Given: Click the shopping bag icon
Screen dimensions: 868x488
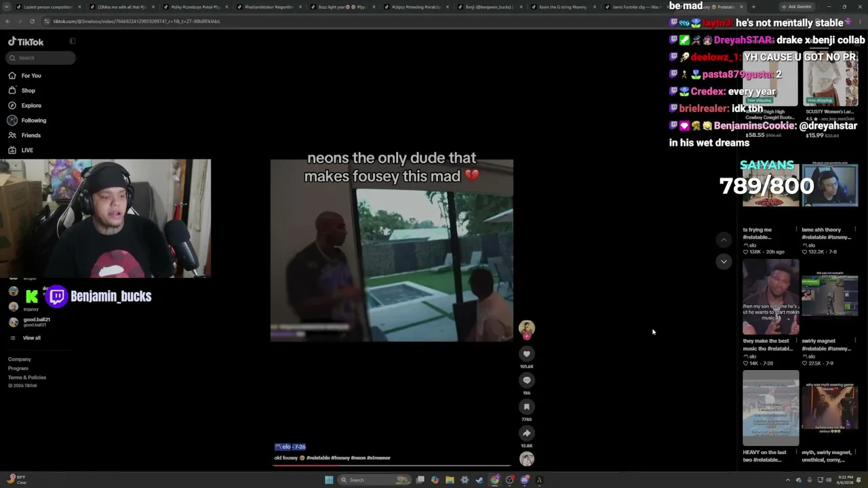Looking at the screenshot, I should click(12, 91).
